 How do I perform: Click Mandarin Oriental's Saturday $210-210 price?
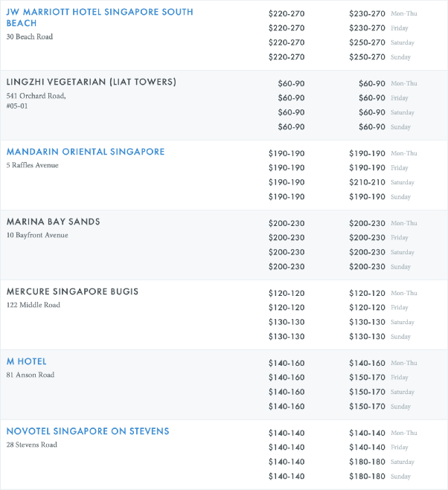(x=368, y=182)
